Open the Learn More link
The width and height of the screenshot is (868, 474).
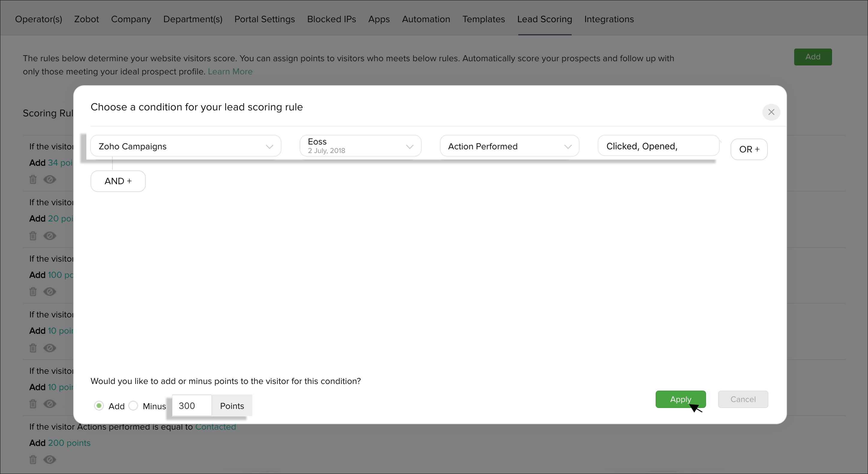tap(230, 71)
